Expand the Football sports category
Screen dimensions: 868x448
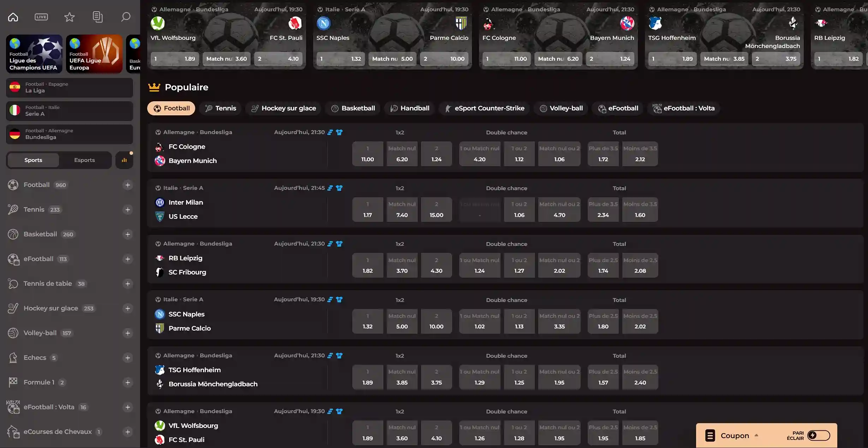[x=127, y=185]
